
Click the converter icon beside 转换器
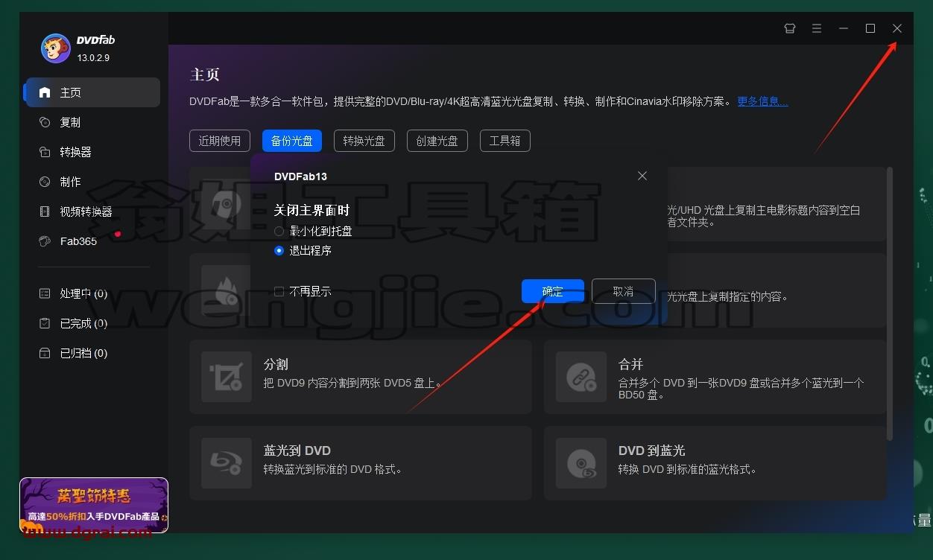pyautogui.click(x=45, y=152)
